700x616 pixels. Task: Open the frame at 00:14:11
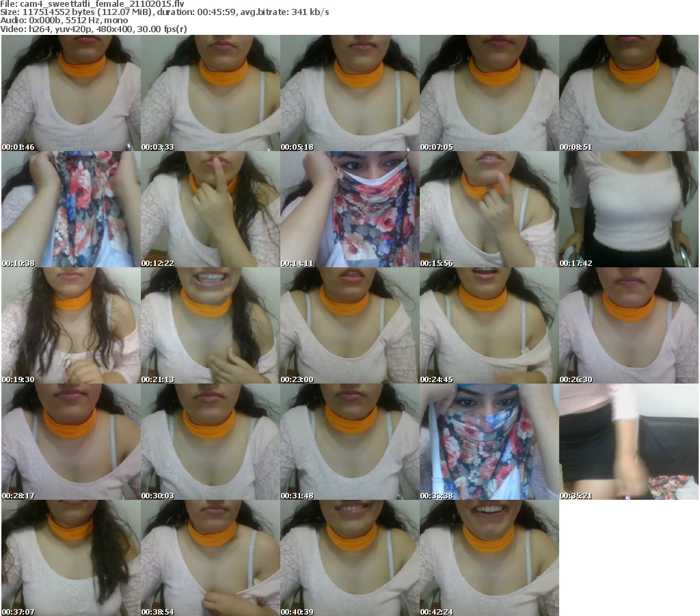pos(350,209)
